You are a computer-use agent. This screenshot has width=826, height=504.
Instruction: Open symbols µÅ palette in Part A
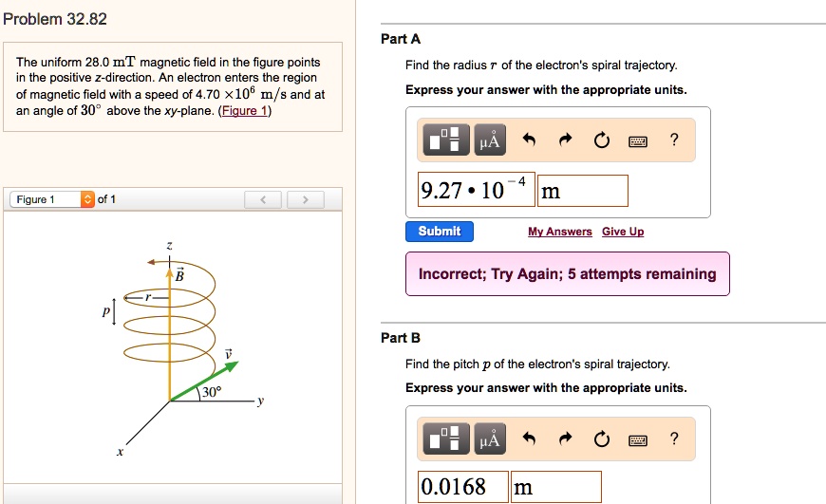pyautogui.click(x=490, y=140)
